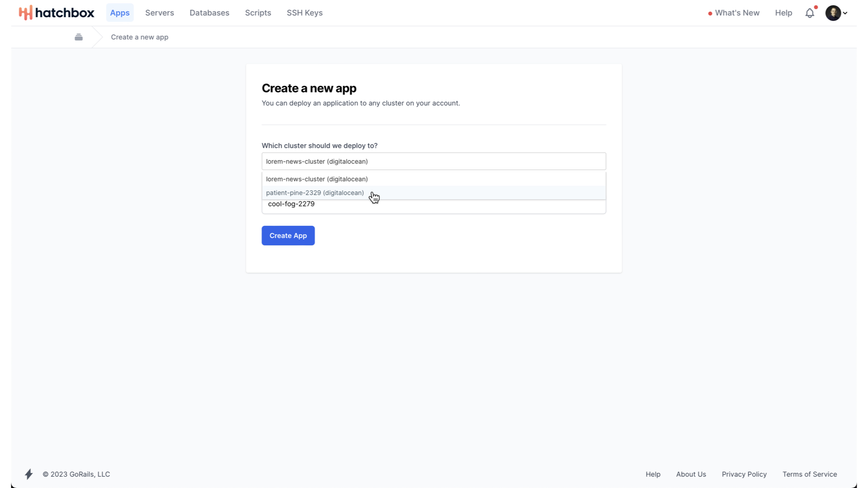Open Help in the top navigation
The image size is (868, 488).
783,13
